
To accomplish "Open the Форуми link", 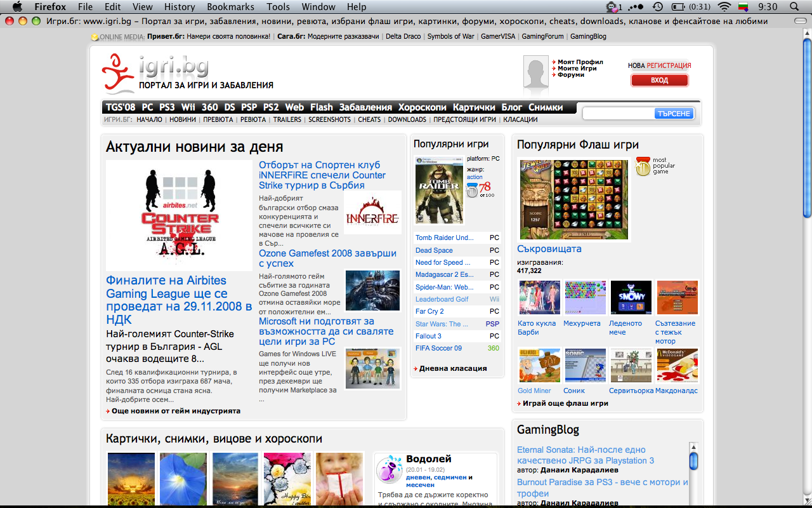I will click(571, 75).
